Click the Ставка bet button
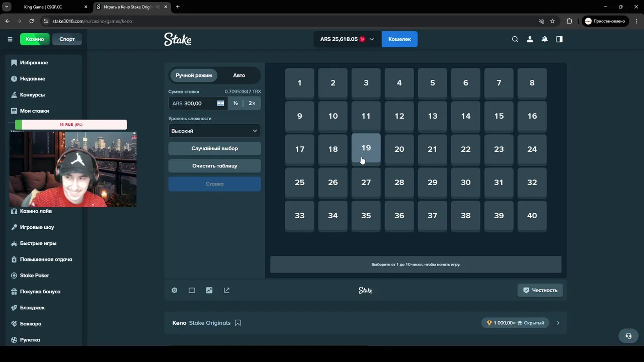 click(x=214, y=184)
